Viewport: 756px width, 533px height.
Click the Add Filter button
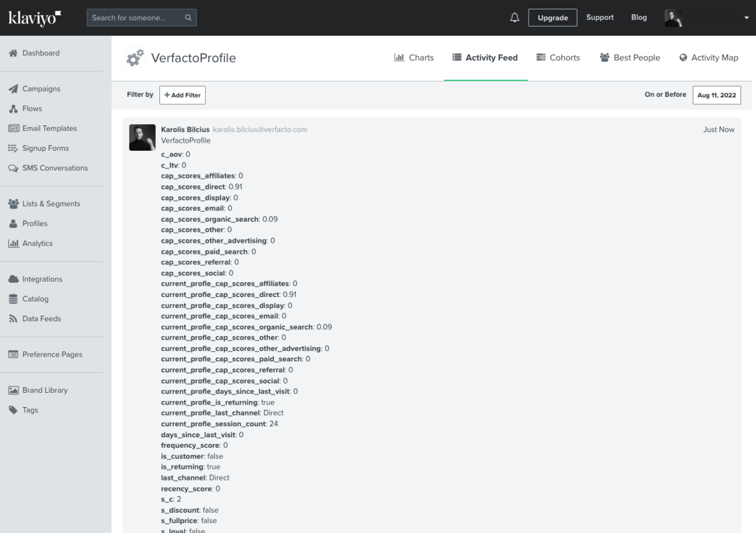coord(182,95)
